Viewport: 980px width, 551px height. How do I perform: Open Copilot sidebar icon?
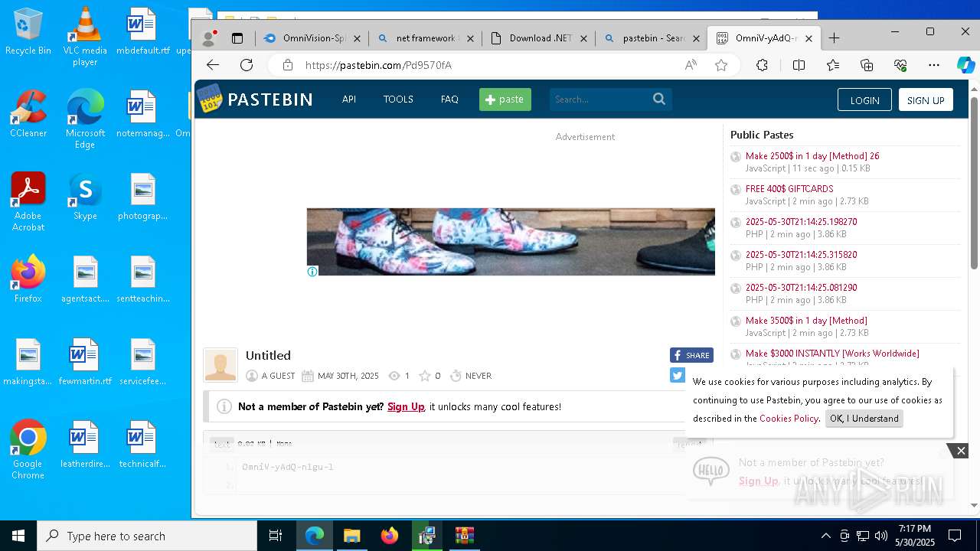[x=965, y=65]
